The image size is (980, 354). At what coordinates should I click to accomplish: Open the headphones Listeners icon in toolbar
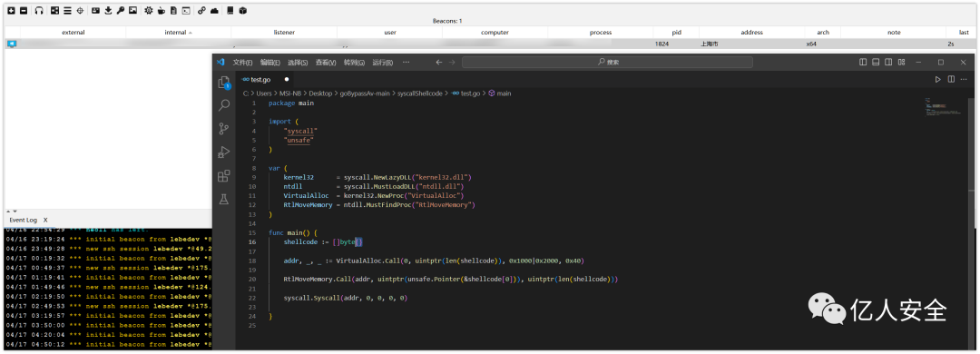click(x=39, y=11)
